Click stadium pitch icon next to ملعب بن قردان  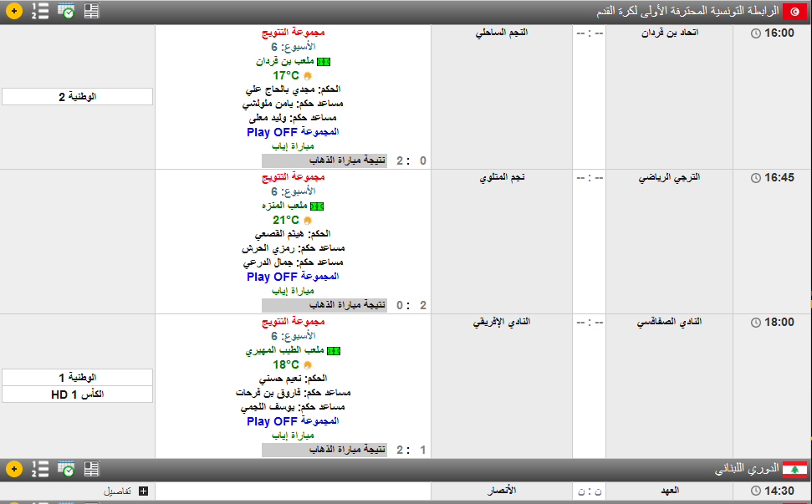(x=324, y=62)
